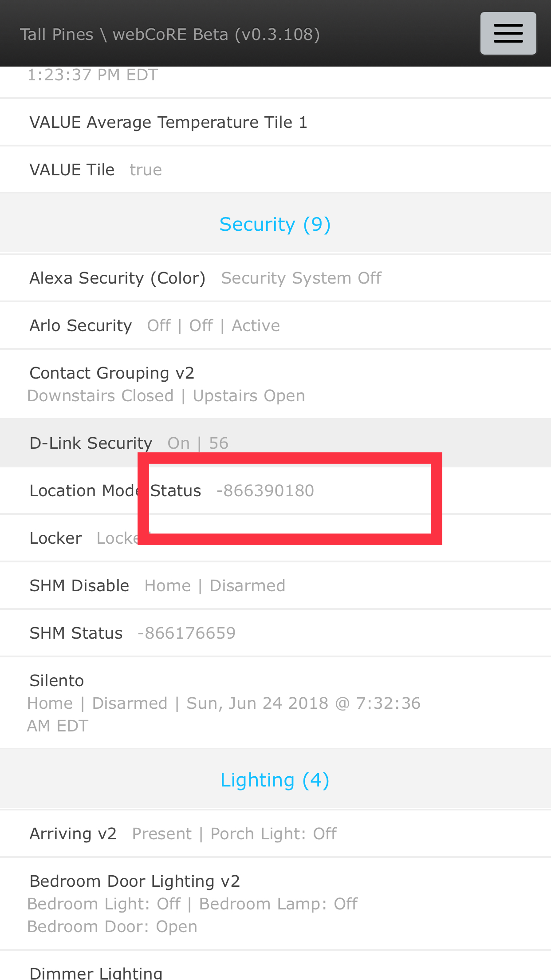
Task: Select the Contact Grouping v2 piston
Action: click(x=275, y=384)
